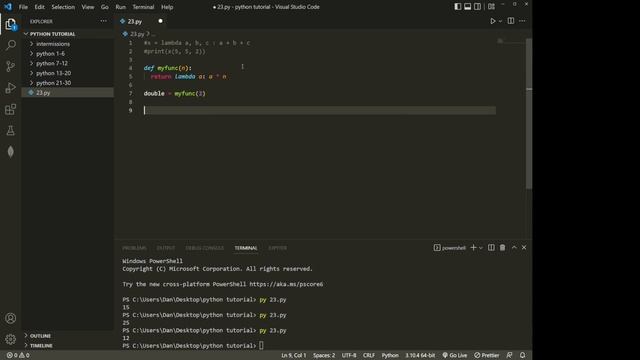
Task: Close the terminal panel
Action: click(524, 248)
